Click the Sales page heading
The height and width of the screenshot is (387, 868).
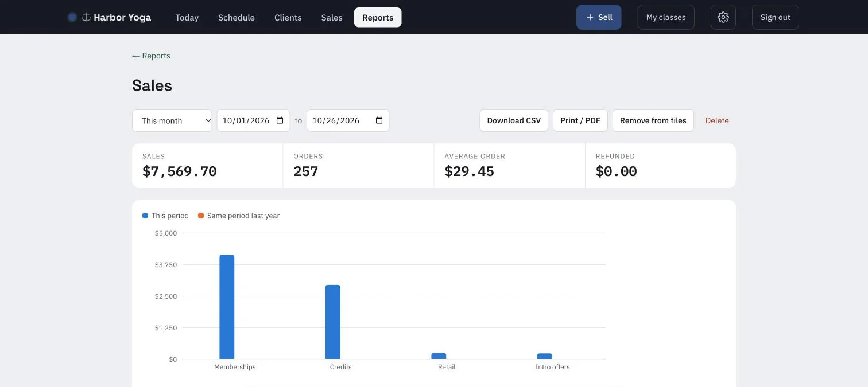[x=152, y=85]
